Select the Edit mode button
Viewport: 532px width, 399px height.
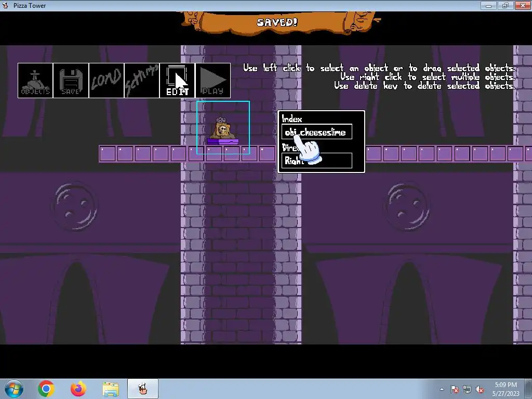pos(177,81)
